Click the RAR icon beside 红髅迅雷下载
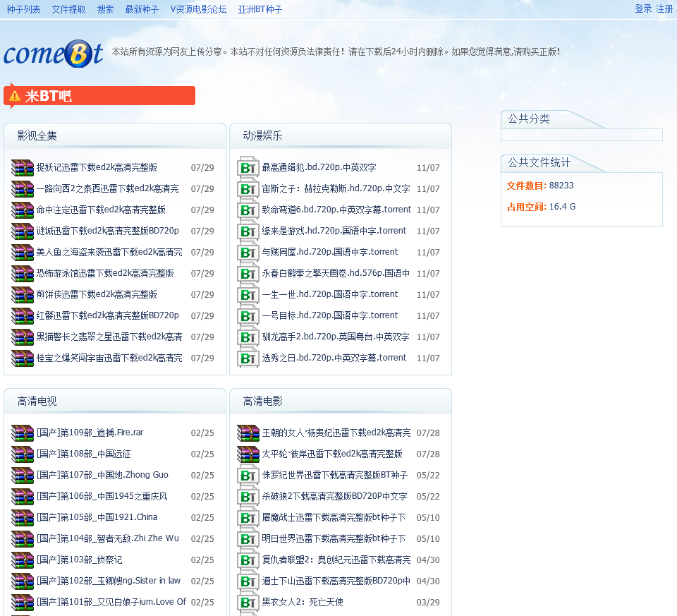677x616 pixels. pos(23,316)
